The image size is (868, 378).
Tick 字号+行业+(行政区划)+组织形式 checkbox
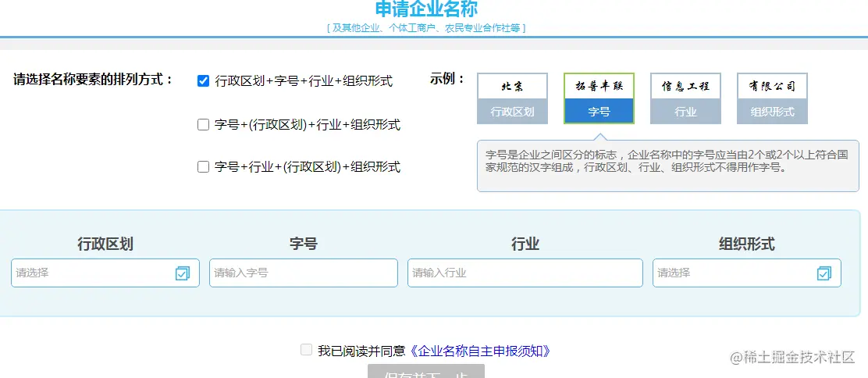pyautogui.click(x=203, y=166)
